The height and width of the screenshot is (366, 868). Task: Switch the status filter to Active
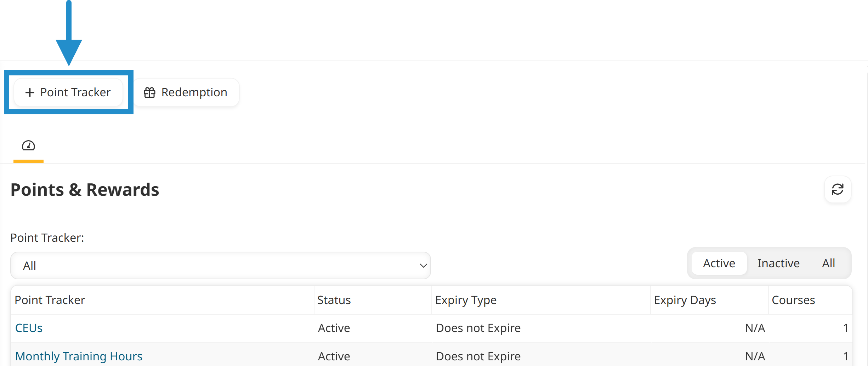tap(719, 263)
